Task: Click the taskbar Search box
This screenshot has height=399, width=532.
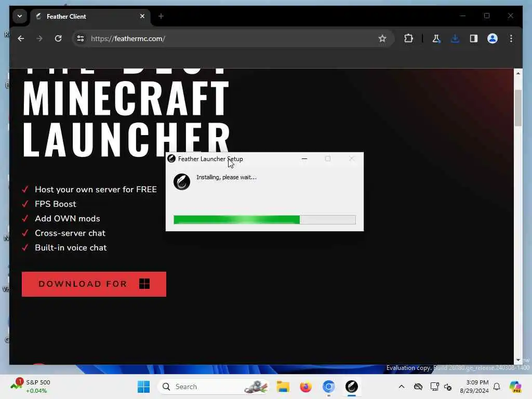Action: pos(214,387)
